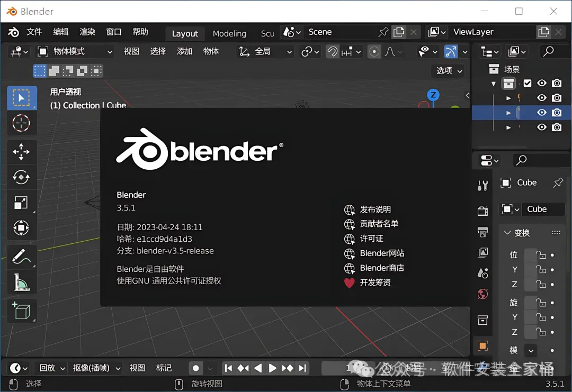Click the Blender logo menu icon

13,32
